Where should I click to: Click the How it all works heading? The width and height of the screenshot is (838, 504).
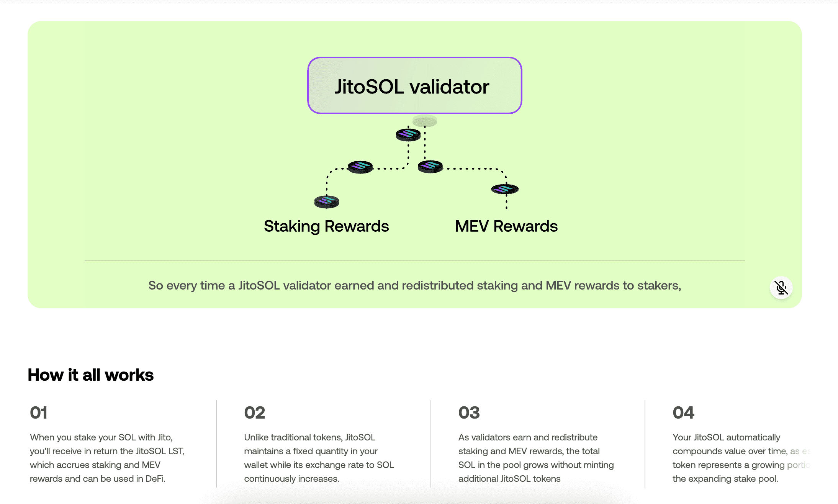click(91, 375)
